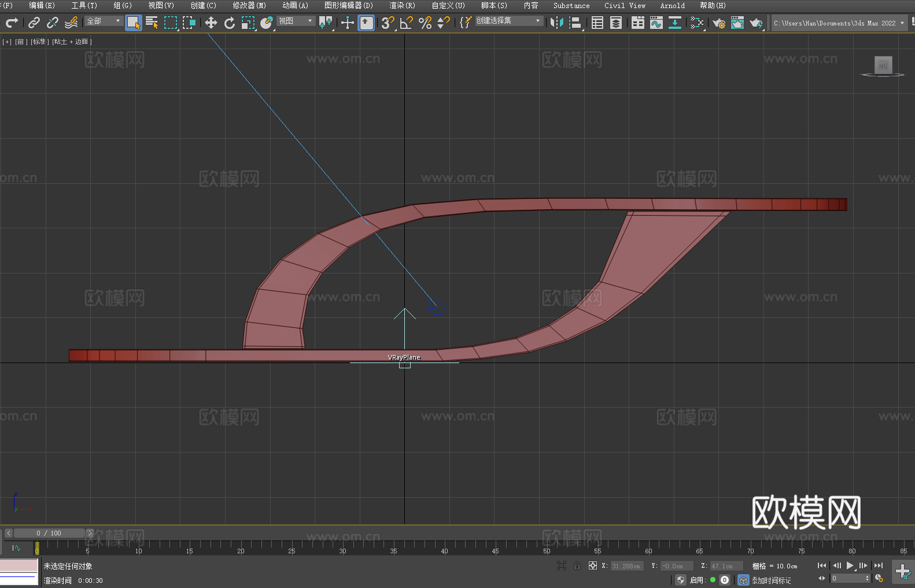
Task: Click viewport shading label 粘土 + 边面
Action: point(72,42)
